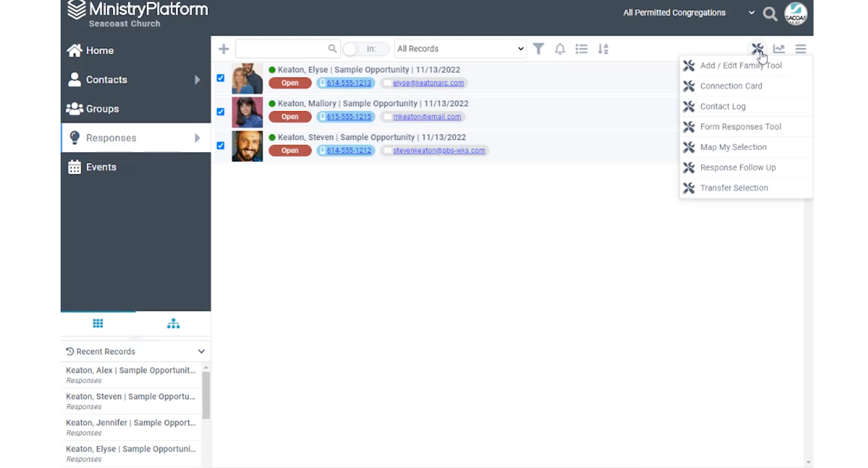
Task: Open the global search magnifier in header
Action: click(x=769, y=14)
